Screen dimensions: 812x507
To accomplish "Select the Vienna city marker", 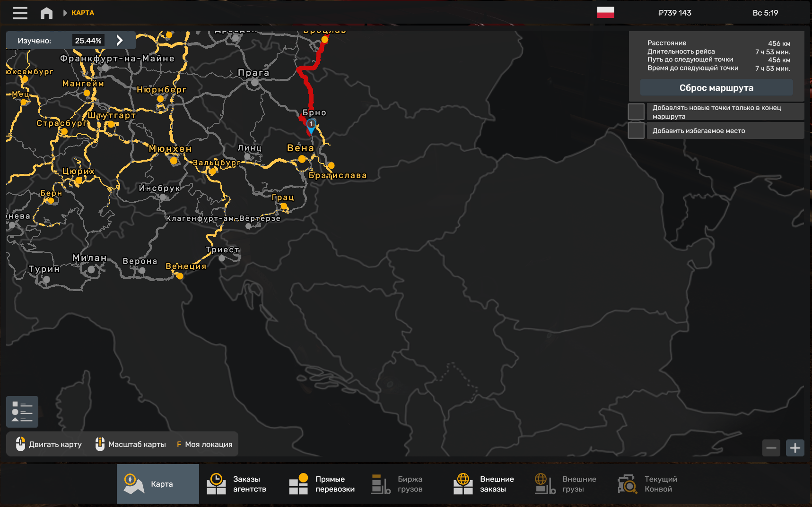I will (302, 159).
